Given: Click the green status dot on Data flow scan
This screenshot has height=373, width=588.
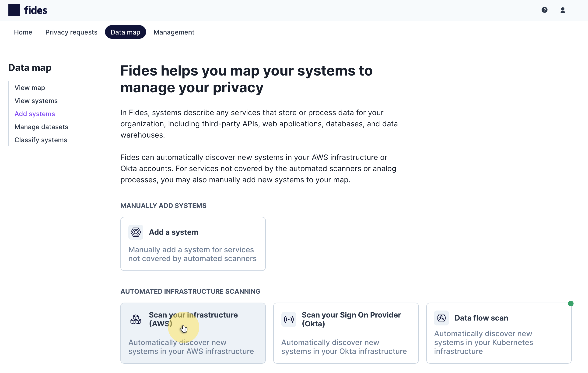Looking at the screenshot, I should (x=570, y=304).
